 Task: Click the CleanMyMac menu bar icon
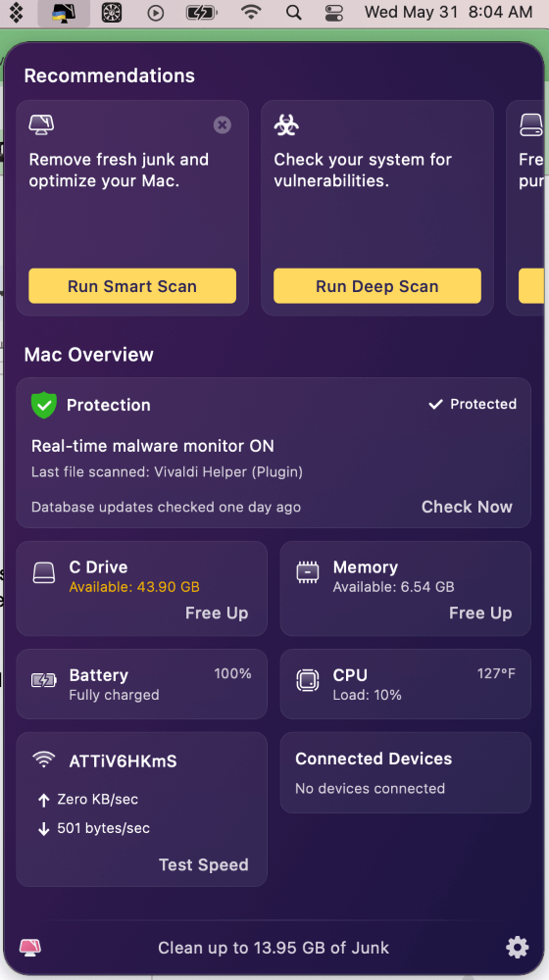click(x=64, y=13)
